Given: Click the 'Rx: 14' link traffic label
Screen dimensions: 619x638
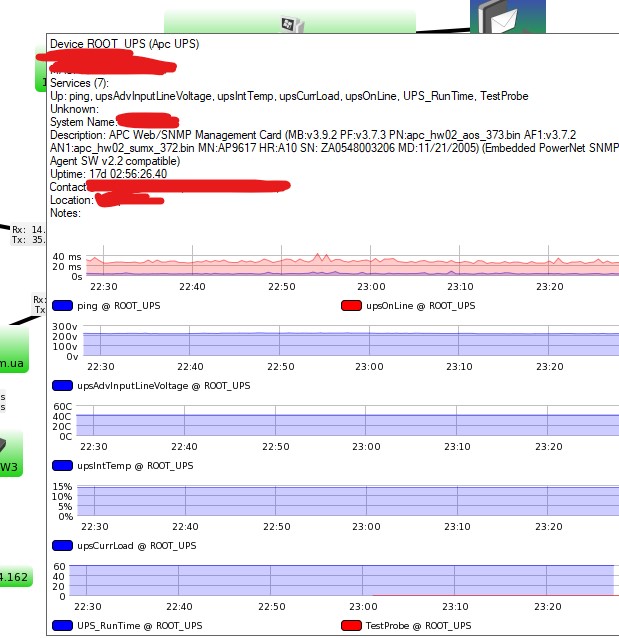Looking at the screenshot, I should coord(29,230).
